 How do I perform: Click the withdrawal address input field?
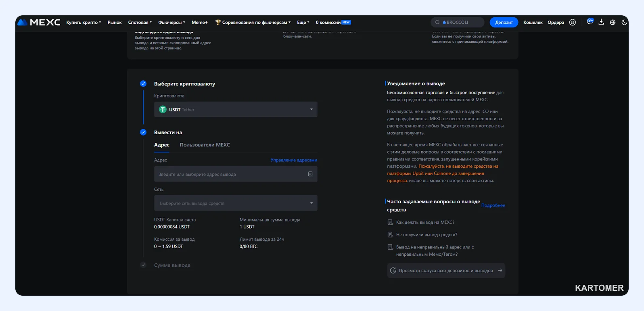[236, 174]
